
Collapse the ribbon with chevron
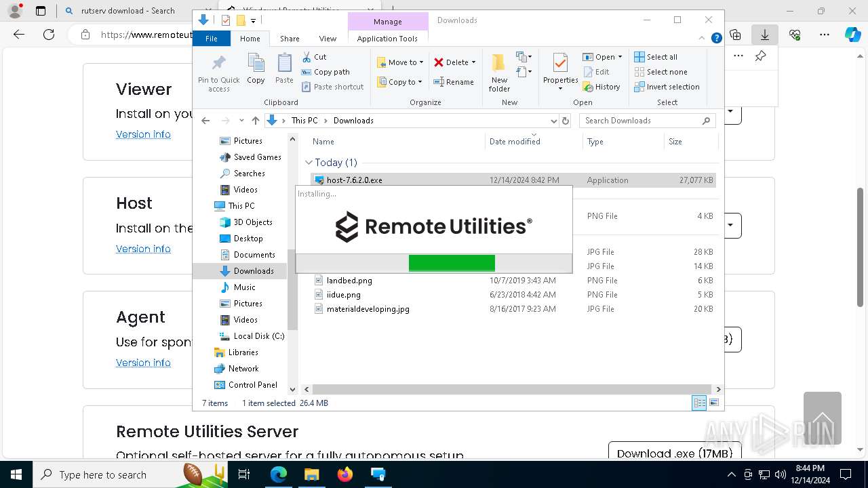coord(703,39)
